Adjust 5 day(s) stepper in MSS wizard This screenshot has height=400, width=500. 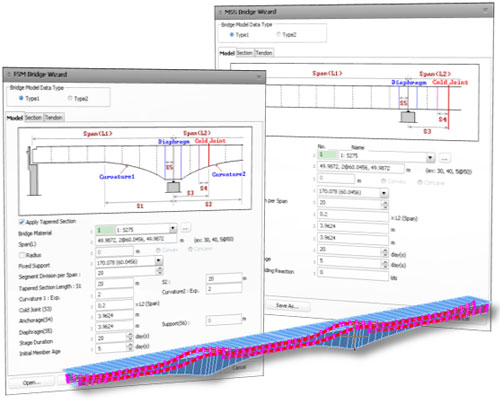(385, 264)
